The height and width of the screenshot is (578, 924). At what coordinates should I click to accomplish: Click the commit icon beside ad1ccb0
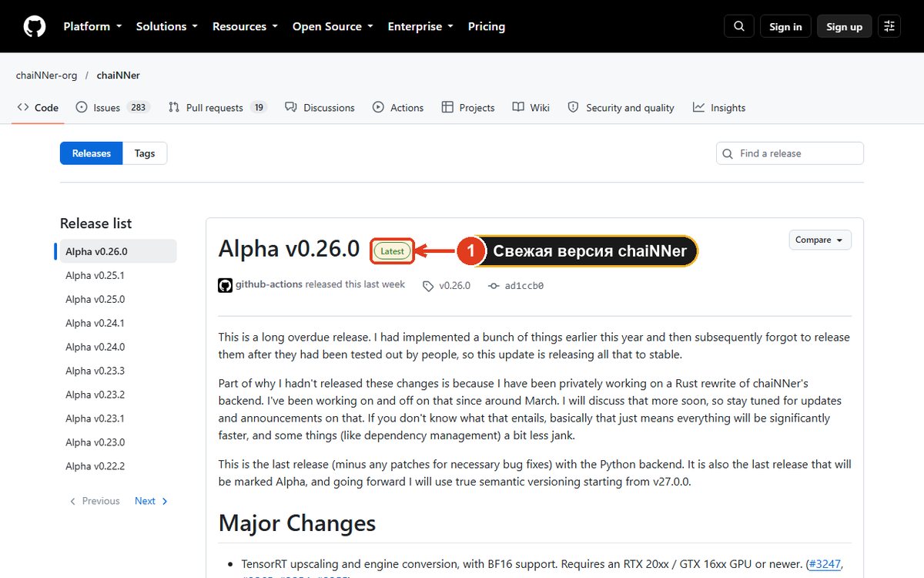[494, 286]
